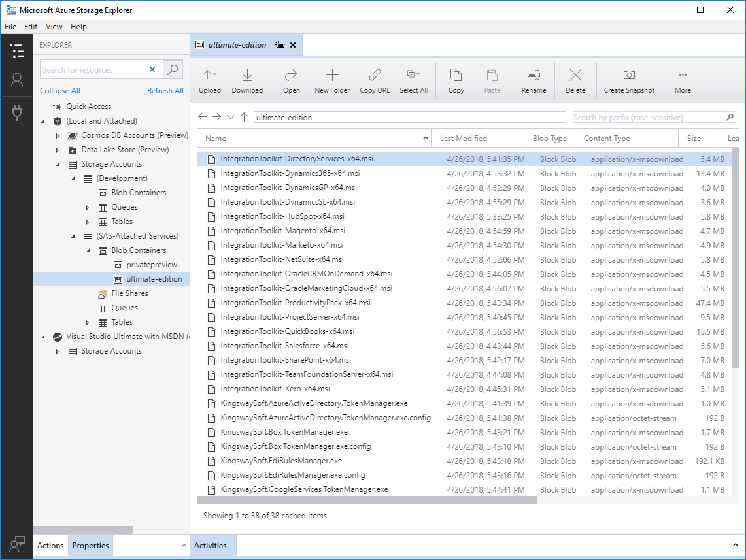Click the Copy URL toolbar button

[375, 81]
